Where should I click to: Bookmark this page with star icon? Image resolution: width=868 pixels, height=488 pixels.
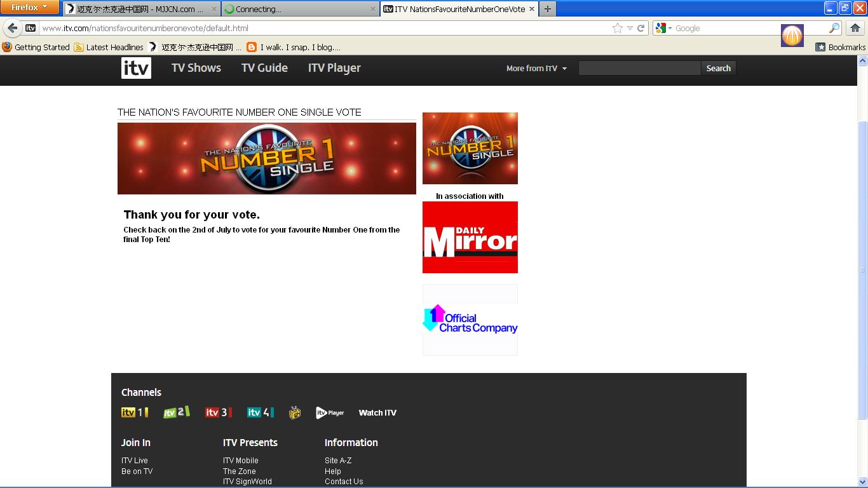click(617, 28)
